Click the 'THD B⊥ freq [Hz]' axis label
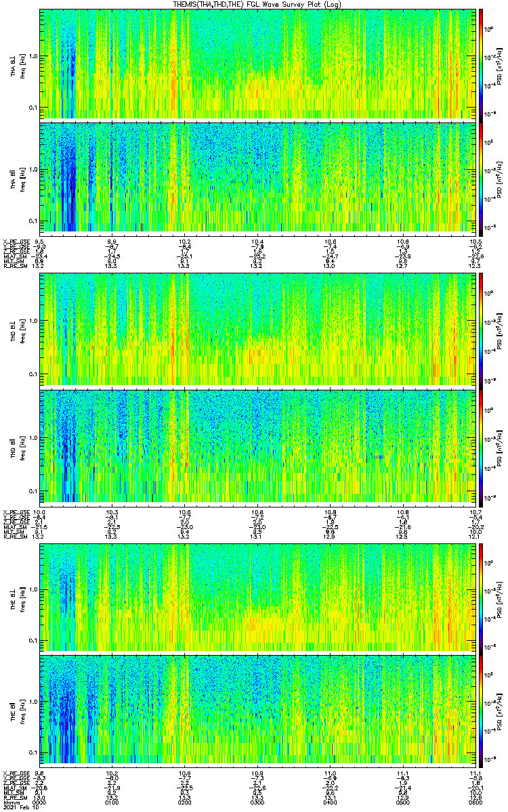The image size is (508, 812). (x=17, y=330)
